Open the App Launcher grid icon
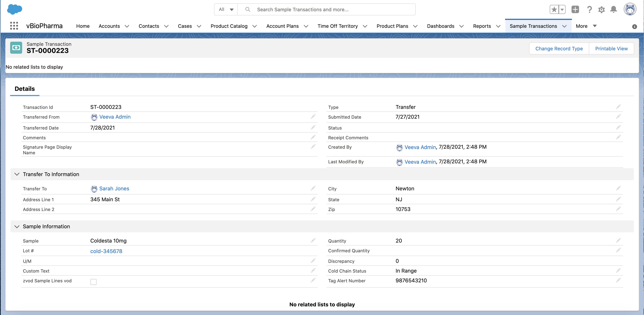Image resolution: width=644 pixels, height=315 pixels. (14, 26)
